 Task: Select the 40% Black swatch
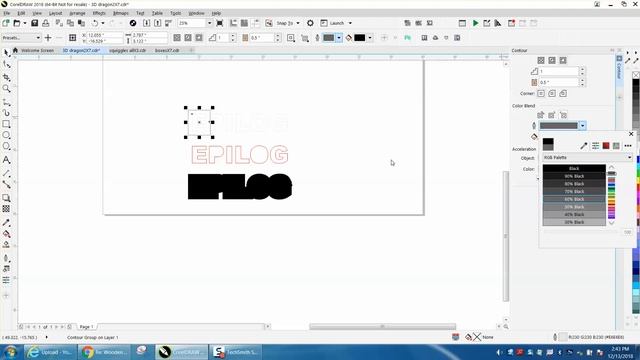574,214
